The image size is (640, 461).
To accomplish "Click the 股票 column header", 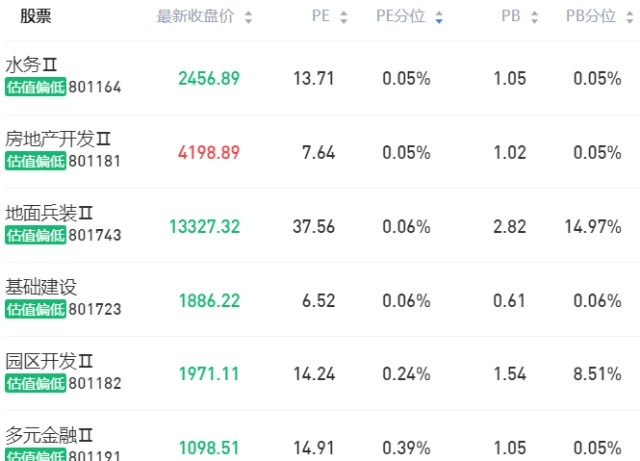I will [x=36, y=16].
